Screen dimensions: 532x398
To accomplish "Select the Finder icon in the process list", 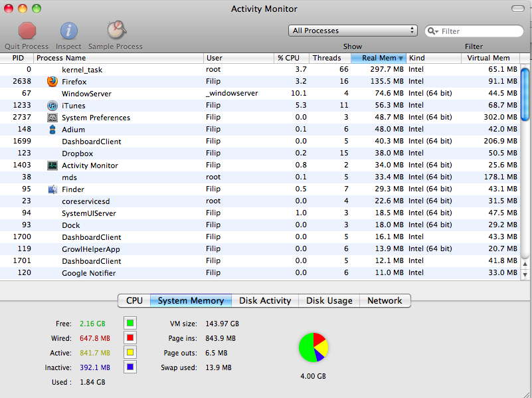I will tap(52, 189).
